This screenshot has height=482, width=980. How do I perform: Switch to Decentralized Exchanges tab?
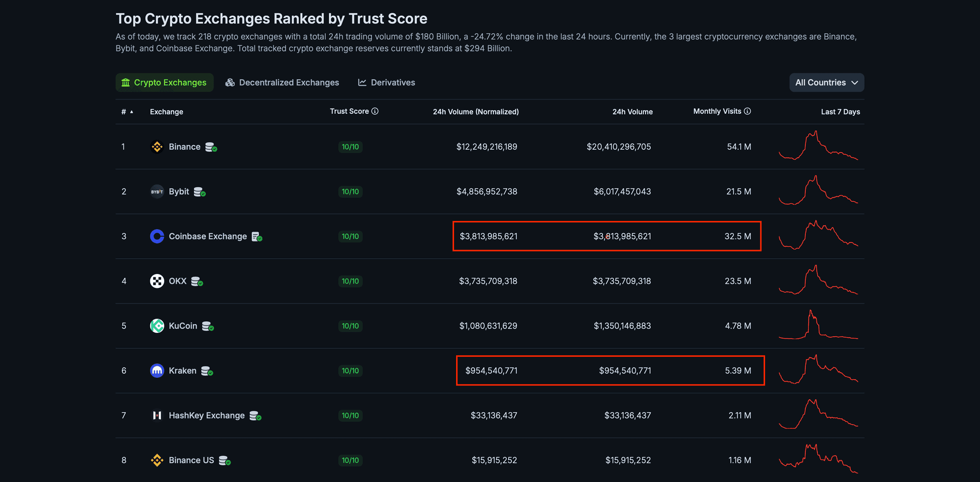[282, 83]
